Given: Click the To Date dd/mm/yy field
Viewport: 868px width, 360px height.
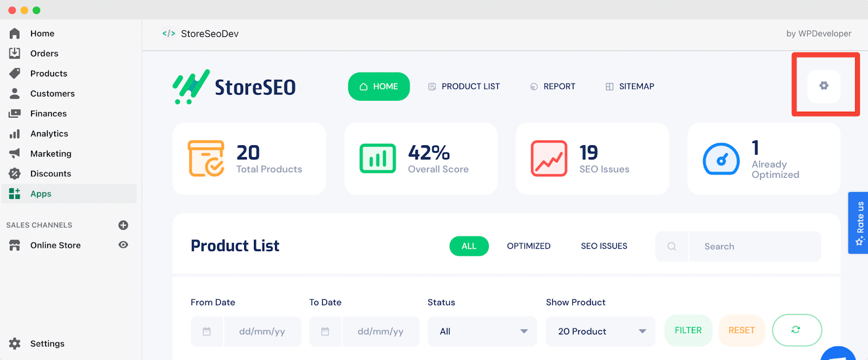Looking at the screenshot, I should (380, 331).
